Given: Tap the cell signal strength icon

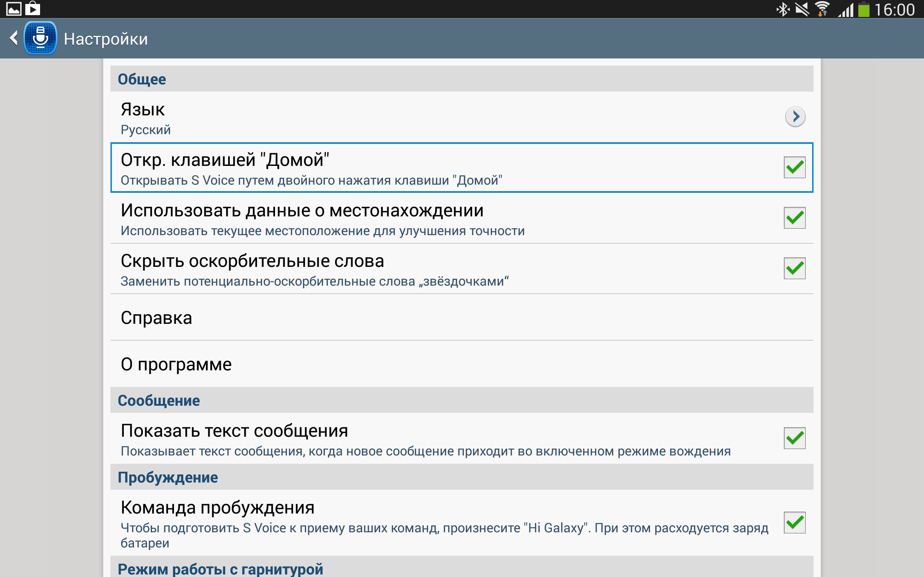Looking at the screenshot, I should pos(846,10).
